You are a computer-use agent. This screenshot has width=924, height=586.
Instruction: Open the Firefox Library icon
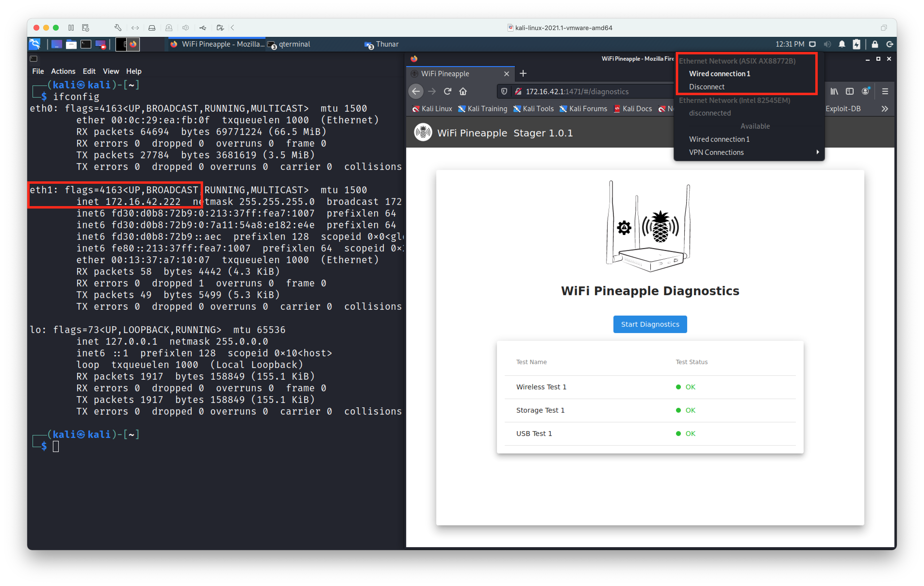click(834, 91)
